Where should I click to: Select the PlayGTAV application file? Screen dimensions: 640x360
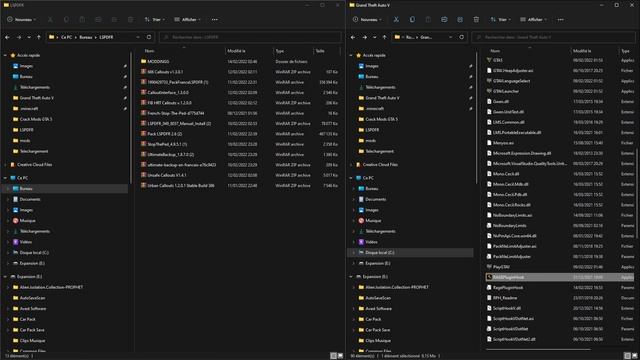[x=501, y=267]
